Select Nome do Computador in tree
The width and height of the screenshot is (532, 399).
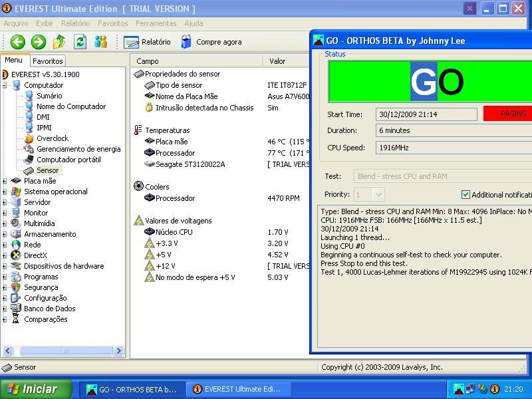tap(71, 106)
